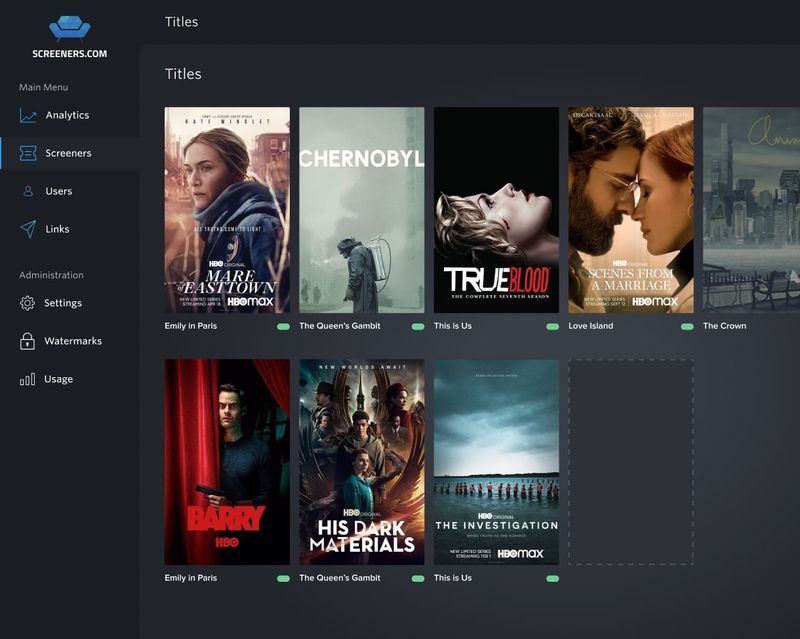Click the empty dashed add-title placeholder

tap(631, 462)
